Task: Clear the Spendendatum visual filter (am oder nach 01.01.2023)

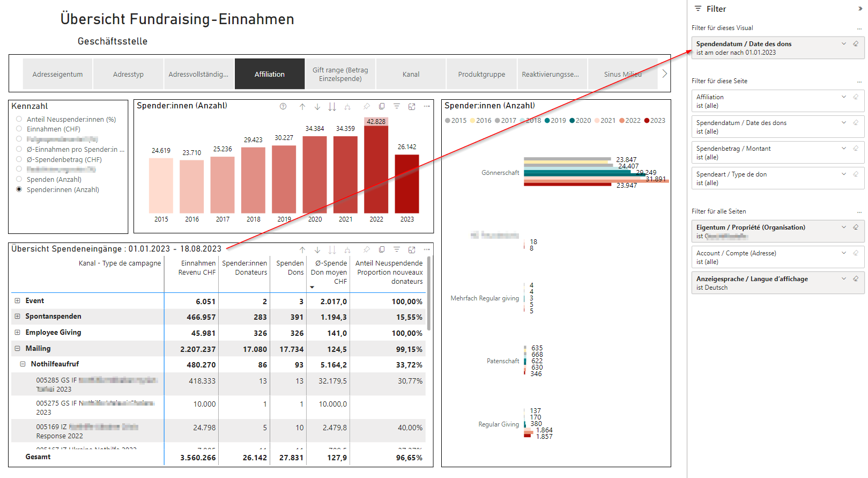Action: point(856,44)
